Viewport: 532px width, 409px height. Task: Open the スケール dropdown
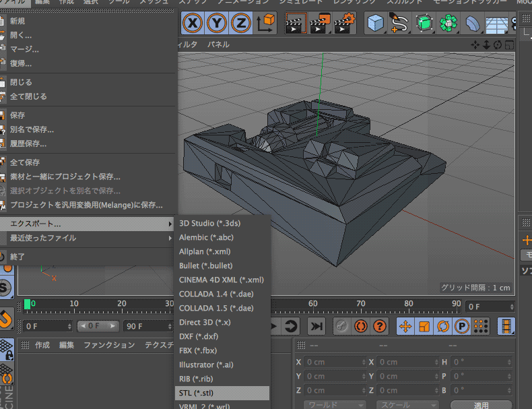pos(408,405)
